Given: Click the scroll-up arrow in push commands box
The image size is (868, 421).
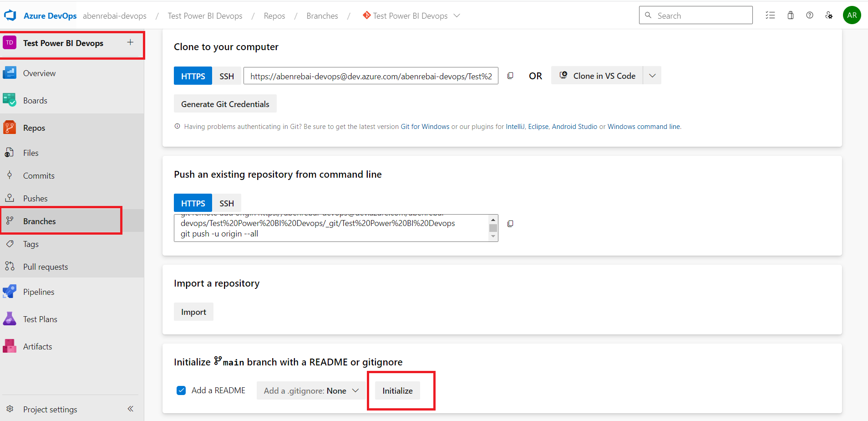Looking at the screenshot, I should click(x=493, y=220).
